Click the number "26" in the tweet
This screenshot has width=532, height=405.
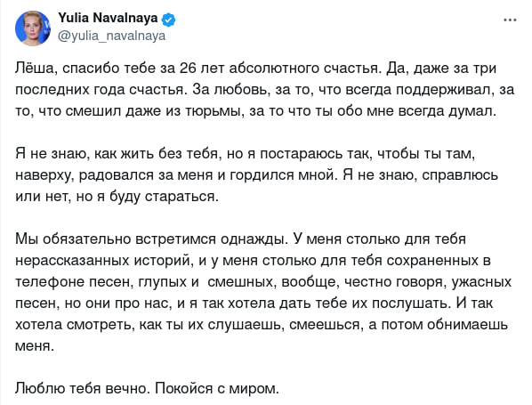(188, 69)
